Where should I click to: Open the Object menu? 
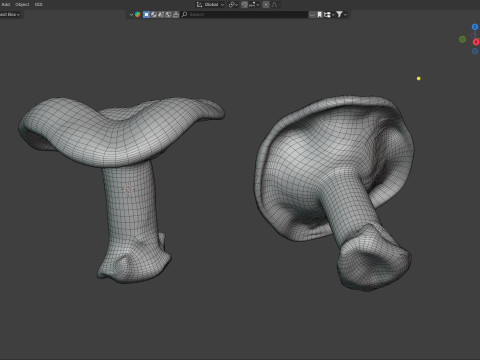(22, 4)
